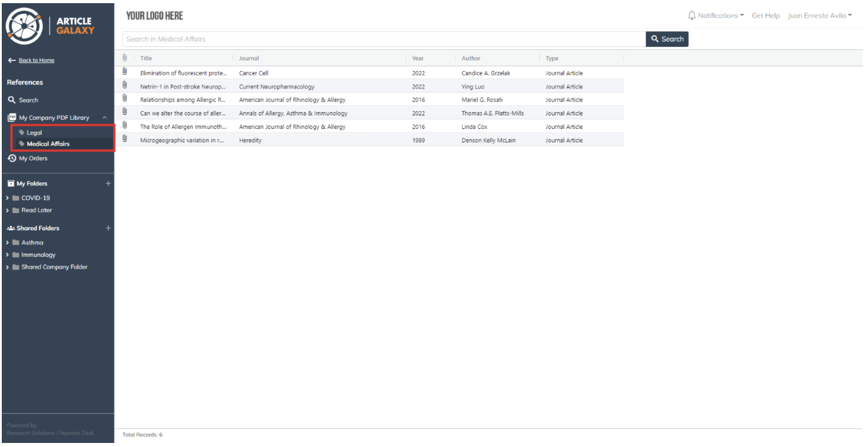Click the paperclip icon on the Cancer Cell row
868x447 pixels.
pyautogui.click(x=125, y=73)
